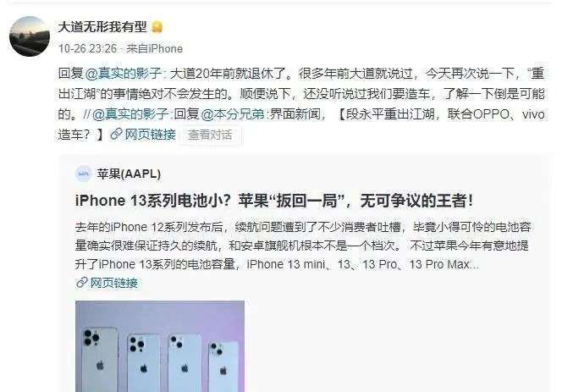The width and height of the screenshot is (562, 392).
Task: Click the 查看对话 button
Action: coord(210,135)
